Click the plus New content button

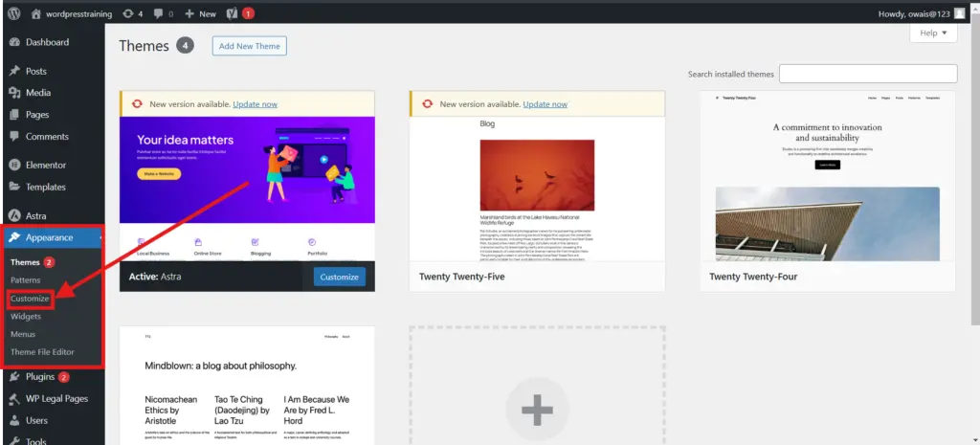click(x=201, y=13)
